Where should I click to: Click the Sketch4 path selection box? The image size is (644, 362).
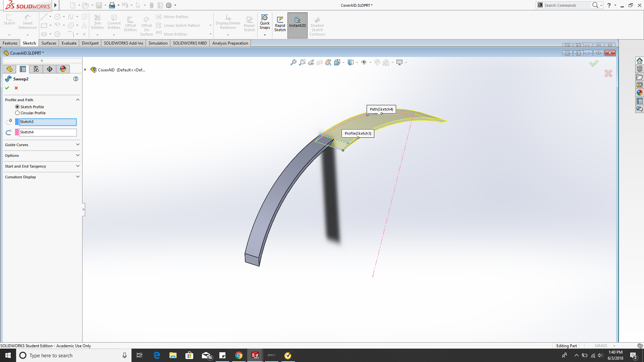tap(48, 132)
